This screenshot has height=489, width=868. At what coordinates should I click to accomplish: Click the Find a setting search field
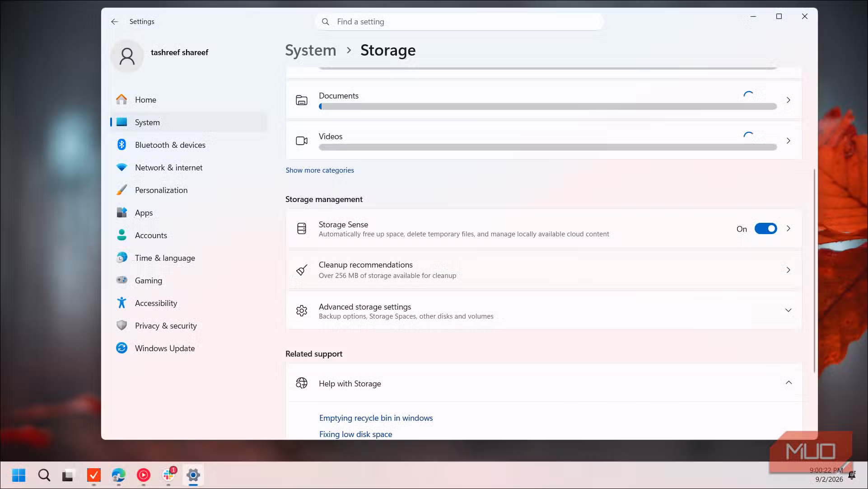click(x=459, y=22)
